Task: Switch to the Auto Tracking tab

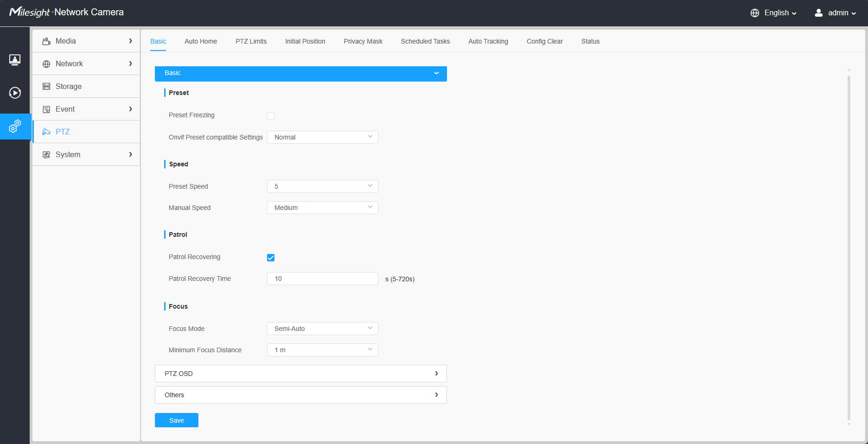Action: 488,41
